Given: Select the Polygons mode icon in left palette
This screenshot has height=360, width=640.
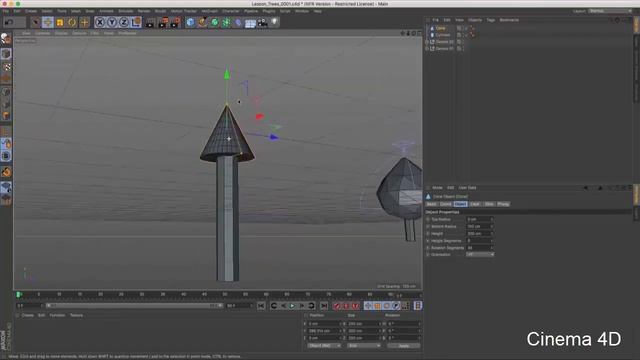Looking at the screenshot, I should pyautogui.click(x=6, y=116).
